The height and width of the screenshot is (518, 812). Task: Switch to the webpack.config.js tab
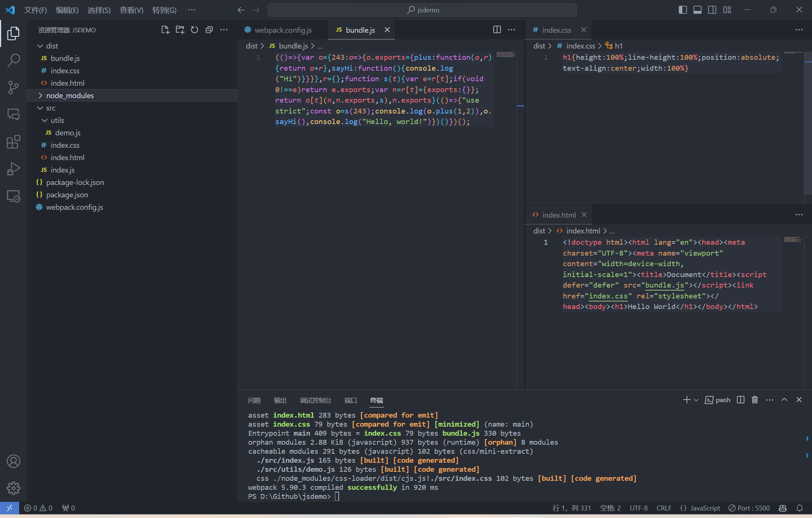pos(283,30)
